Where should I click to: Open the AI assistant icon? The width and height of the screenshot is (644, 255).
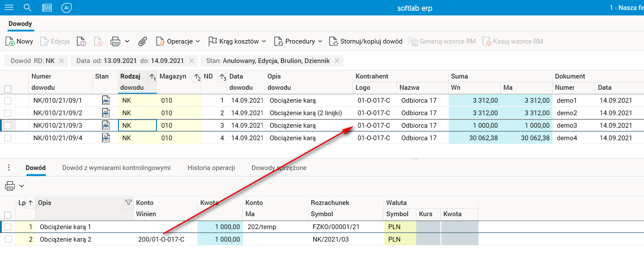coord(66,8)
